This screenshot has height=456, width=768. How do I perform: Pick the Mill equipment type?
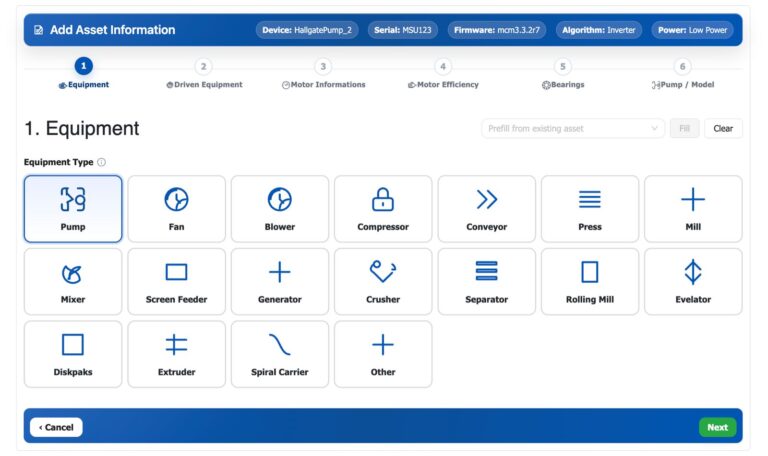click(693, 209)
